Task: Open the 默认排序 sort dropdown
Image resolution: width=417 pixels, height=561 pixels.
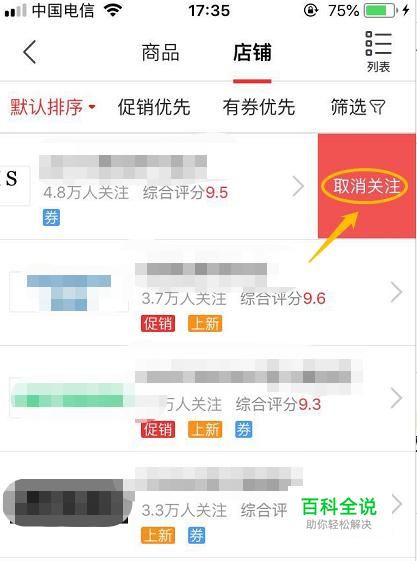Action: (53, 107)
